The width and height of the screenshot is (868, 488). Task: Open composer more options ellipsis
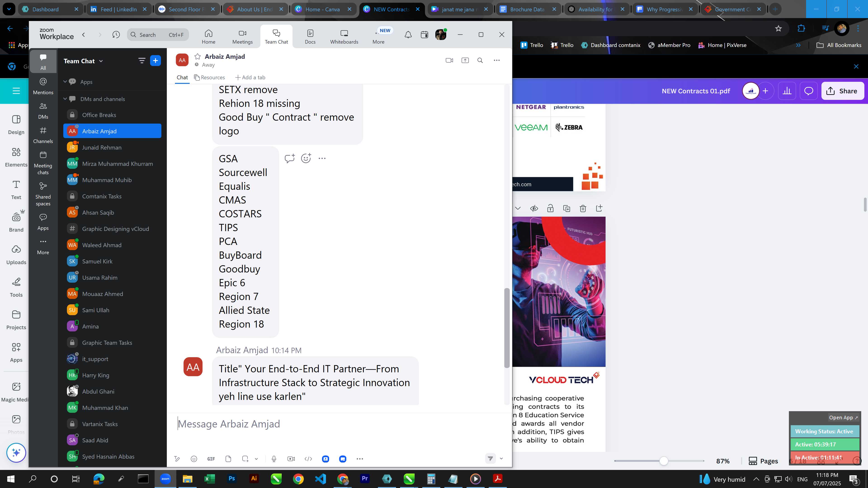tap(360, 459)
